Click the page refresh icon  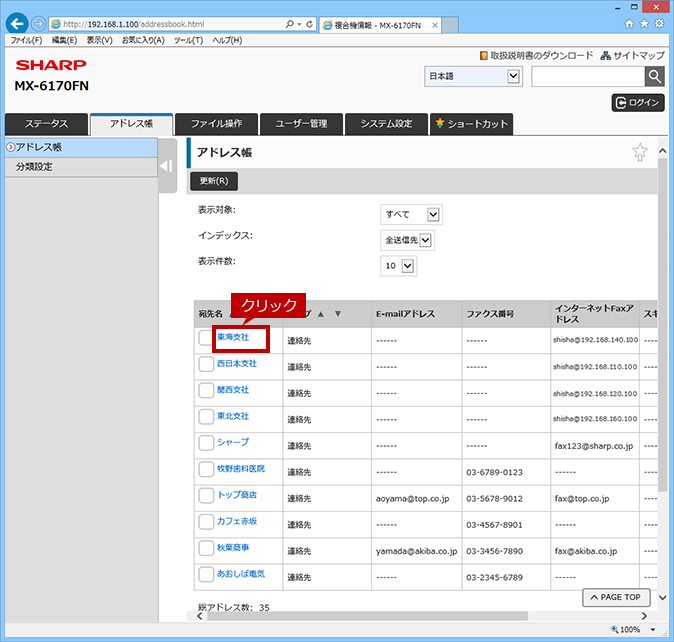click(309, 24)
